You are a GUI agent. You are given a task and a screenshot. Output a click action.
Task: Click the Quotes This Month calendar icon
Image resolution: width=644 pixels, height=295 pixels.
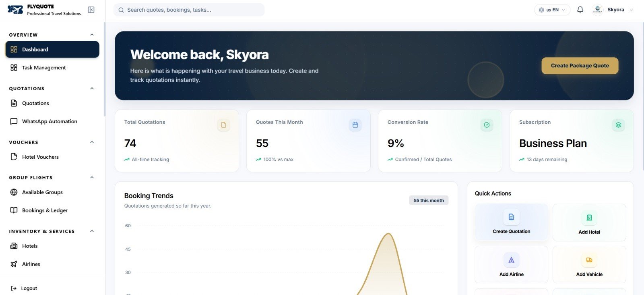355,125
